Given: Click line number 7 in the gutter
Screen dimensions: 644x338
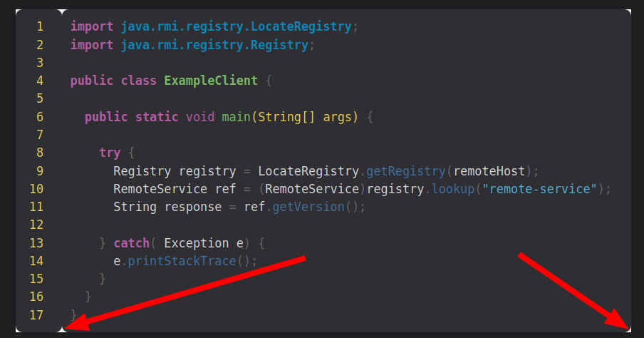Looking at the screenshot, I should point(40,135).
